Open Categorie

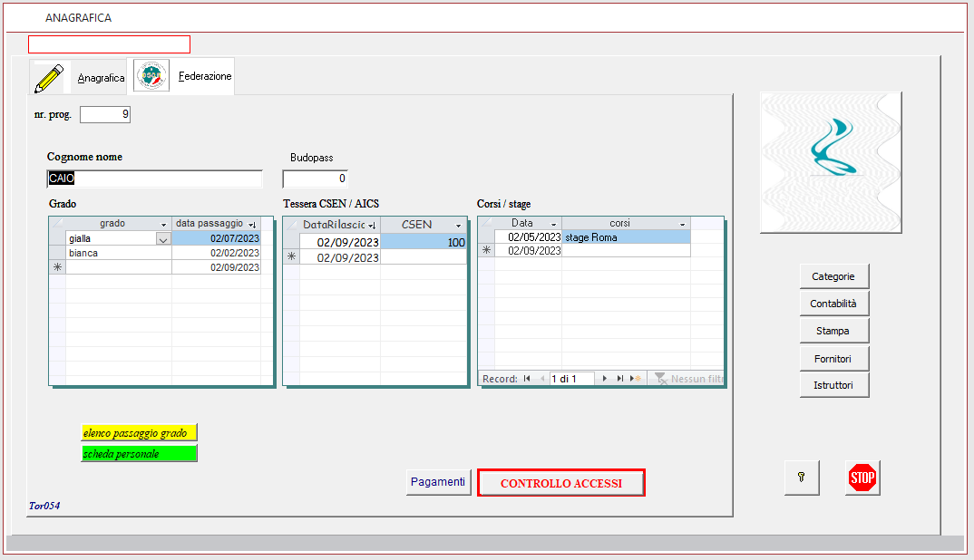[833, 276]
